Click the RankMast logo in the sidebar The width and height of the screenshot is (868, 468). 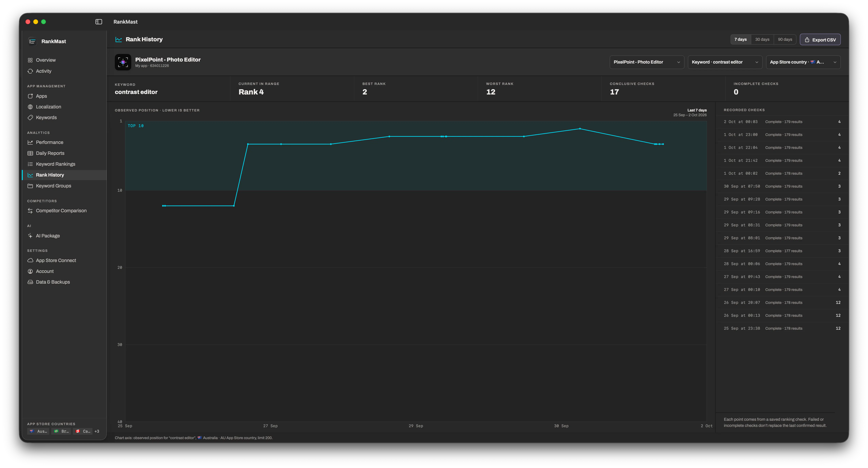point(32,41)
